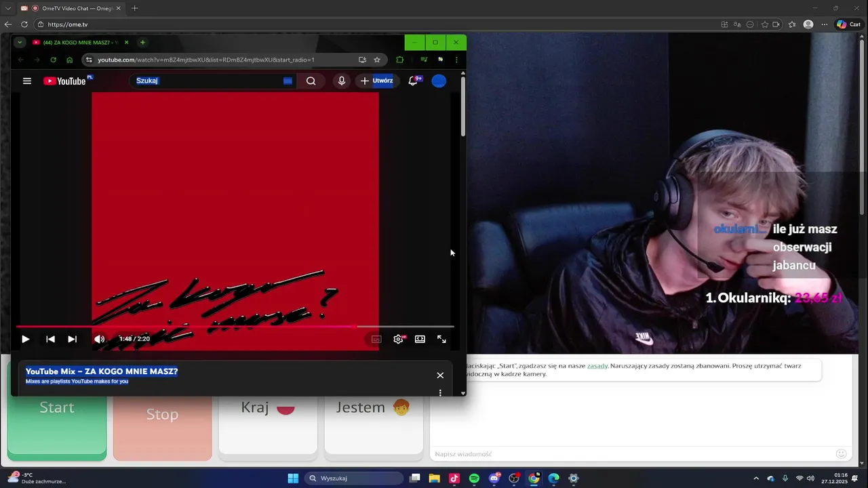The image size is (868, 488).
Task: Enter fullscreen on the video player
Action: click(x=441, y=339)
